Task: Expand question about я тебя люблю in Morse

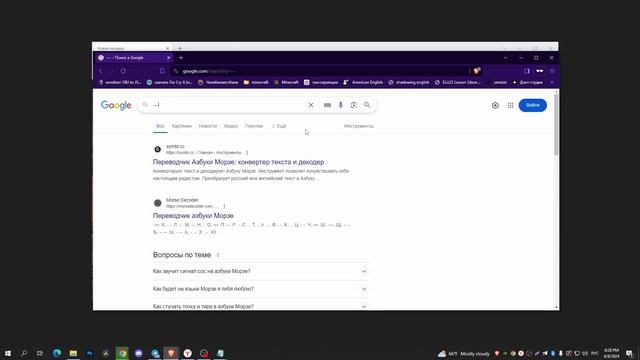Action: point(260,289)
